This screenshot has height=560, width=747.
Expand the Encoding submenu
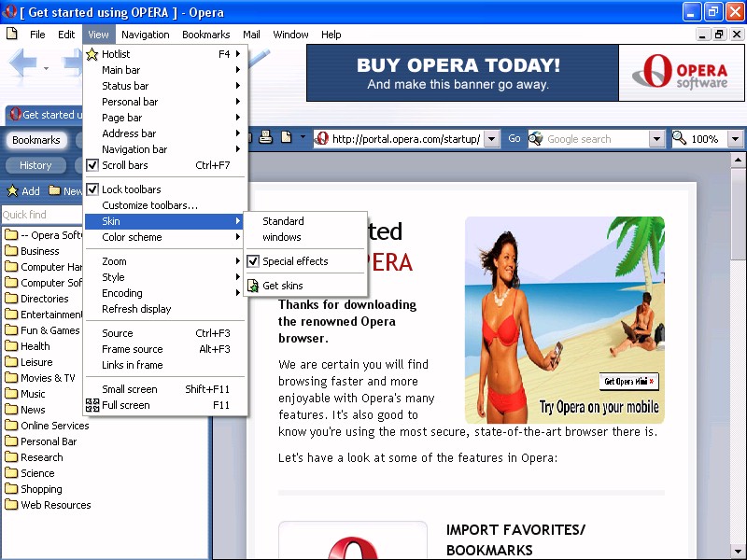[x=165, y=293]
